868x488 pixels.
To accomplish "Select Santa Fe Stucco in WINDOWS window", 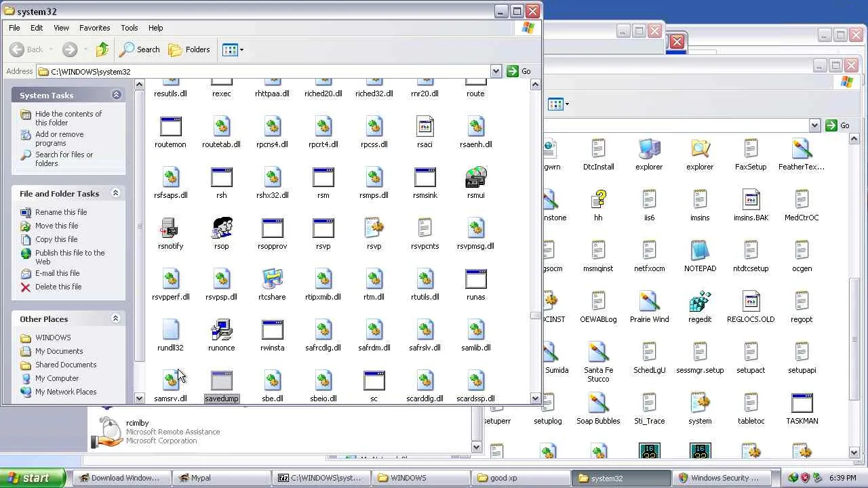I will tap(598, 352).
